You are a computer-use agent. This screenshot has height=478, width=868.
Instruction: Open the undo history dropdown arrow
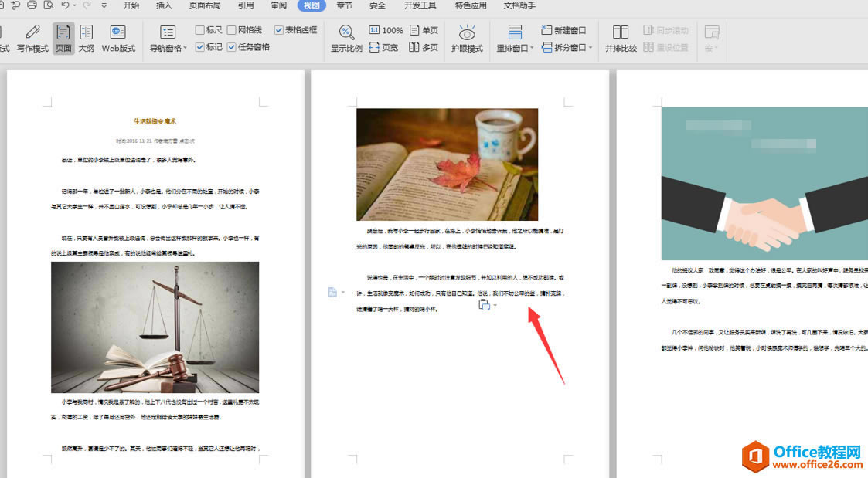(74, 5)
